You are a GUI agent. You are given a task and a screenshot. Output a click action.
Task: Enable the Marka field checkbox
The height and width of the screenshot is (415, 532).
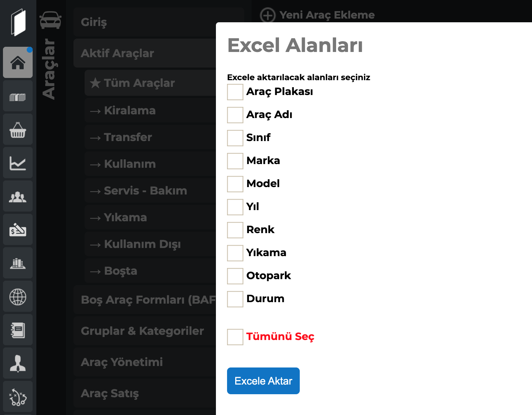(235, 161)
